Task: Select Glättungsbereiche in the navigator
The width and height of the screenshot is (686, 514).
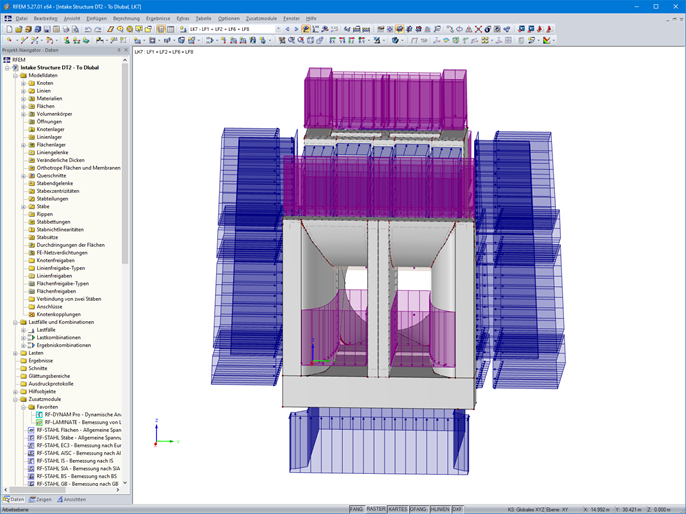Action: [x=49, y=376]
